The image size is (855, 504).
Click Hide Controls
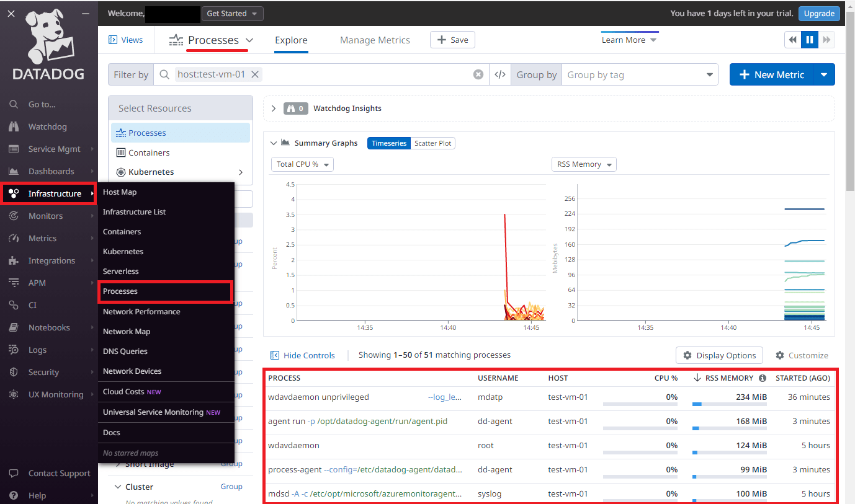tap(303, 355)
